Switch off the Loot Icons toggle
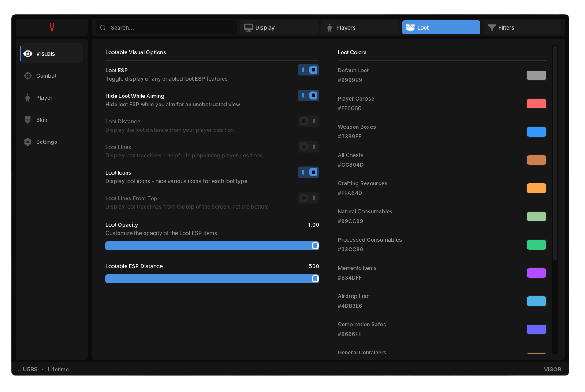The image size is (585, 392). (309, 172)
